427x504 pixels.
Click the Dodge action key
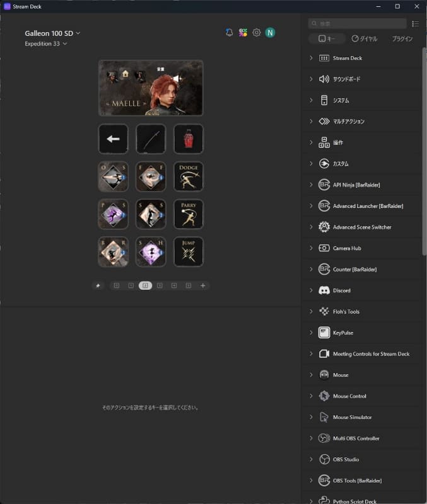(188, 176)
